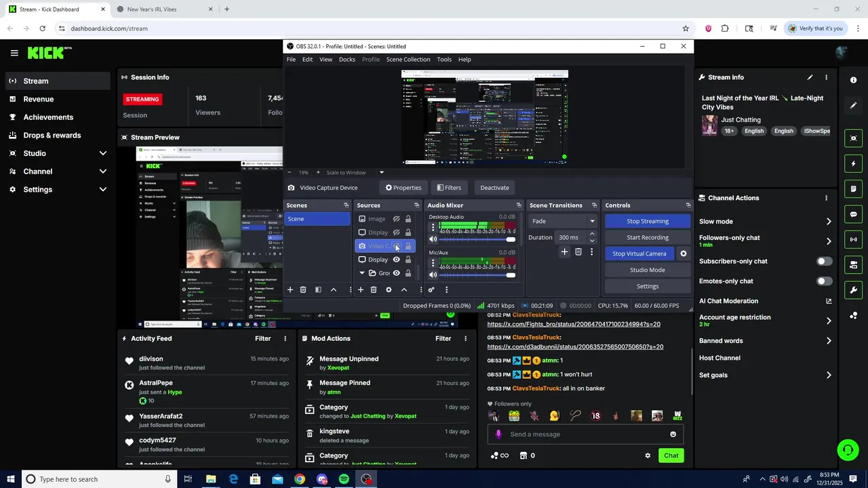Show the hidden Image source via eye icon
Viewport: 868px width, 488px height.
point(397,219)
